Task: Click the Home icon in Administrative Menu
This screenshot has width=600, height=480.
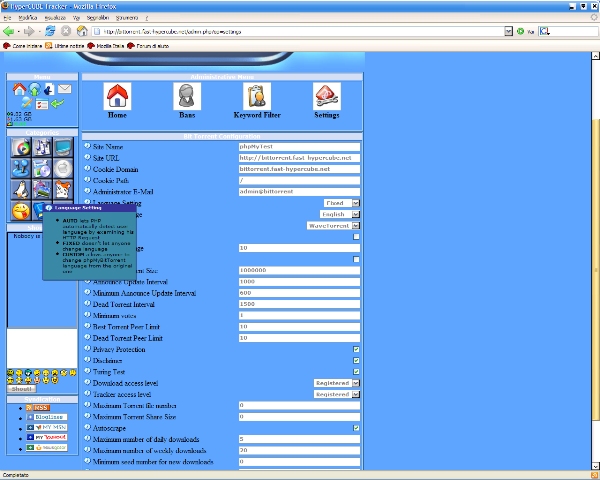Action: [x=117, y=97]
